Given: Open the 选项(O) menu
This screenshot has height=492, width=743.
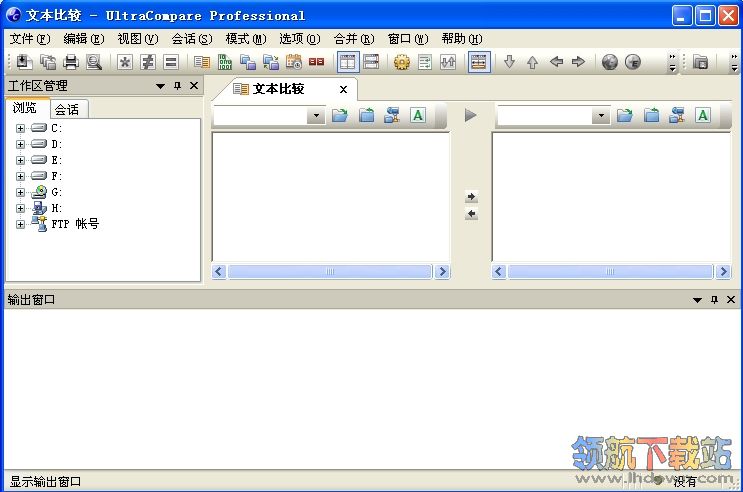Looking at the screenshot, I should [x=300, y=39].
